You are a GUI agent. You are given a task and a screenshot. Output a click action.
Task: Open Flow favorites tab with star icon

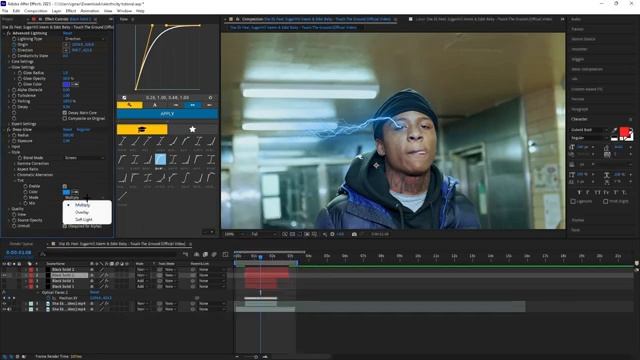(192, 129)
